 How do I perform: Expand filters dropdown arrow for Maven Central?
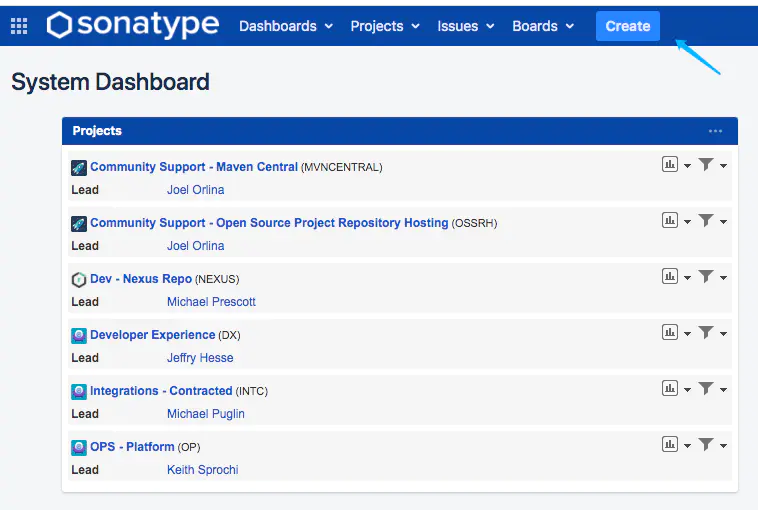[723, 166]
